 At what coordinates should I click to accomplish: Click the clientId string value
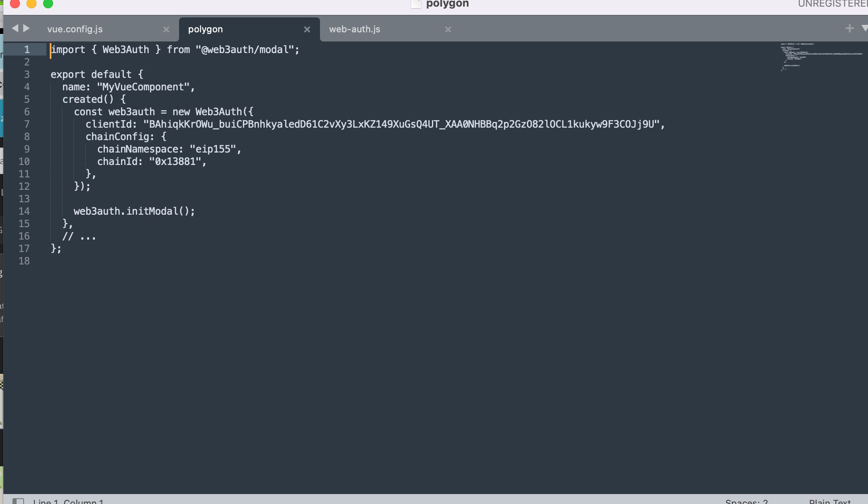pos(401,124)
